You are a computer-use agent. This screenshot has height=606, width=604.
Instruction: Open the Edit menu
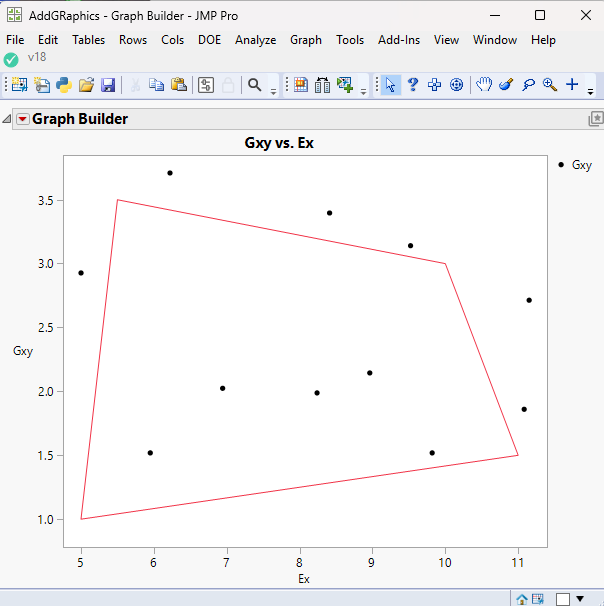pyautogui.click(x=48, y=40)
